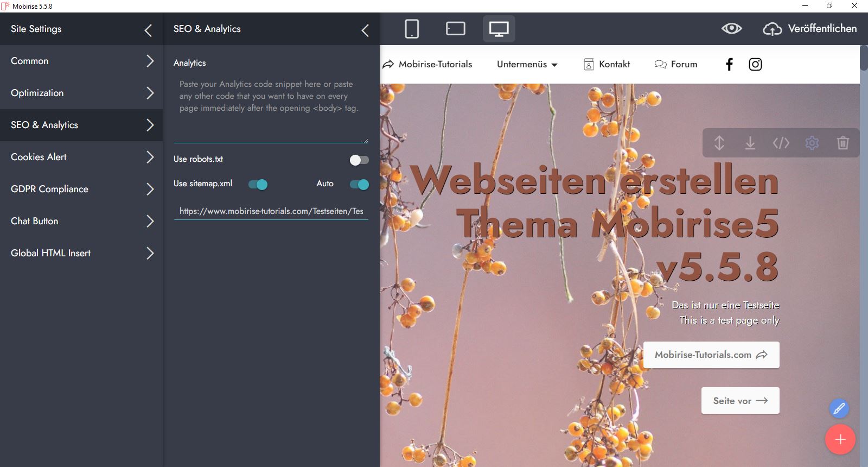Turn off the Auto sitemap toggle
The height and width of the screenshot is (467, 868).
click(x=359, y=185)
